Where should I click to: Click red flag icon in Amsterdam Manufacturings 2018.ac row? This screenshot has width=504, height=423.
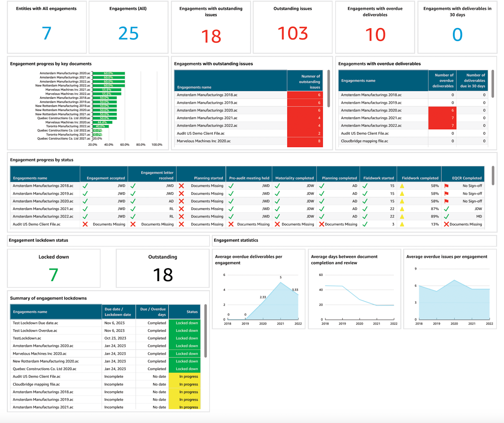click(446, 186)
